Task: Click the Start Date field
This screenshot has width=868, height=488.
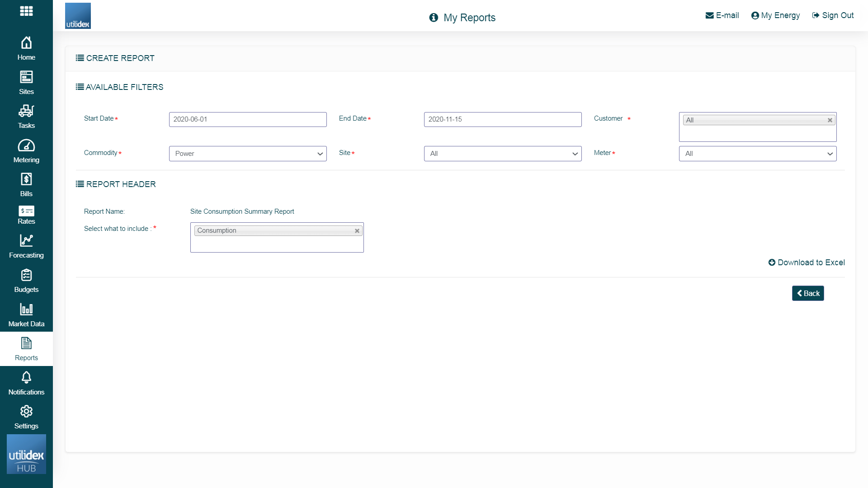Action: (248, 119)
